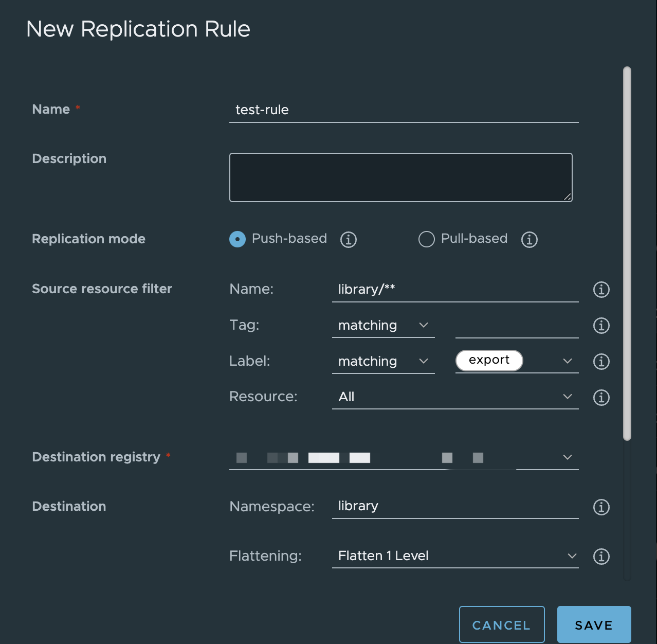The height and width of the screenshot is (644, 657).
Task: Select the Pull-based replication mode
Action: tap(426, 239)
